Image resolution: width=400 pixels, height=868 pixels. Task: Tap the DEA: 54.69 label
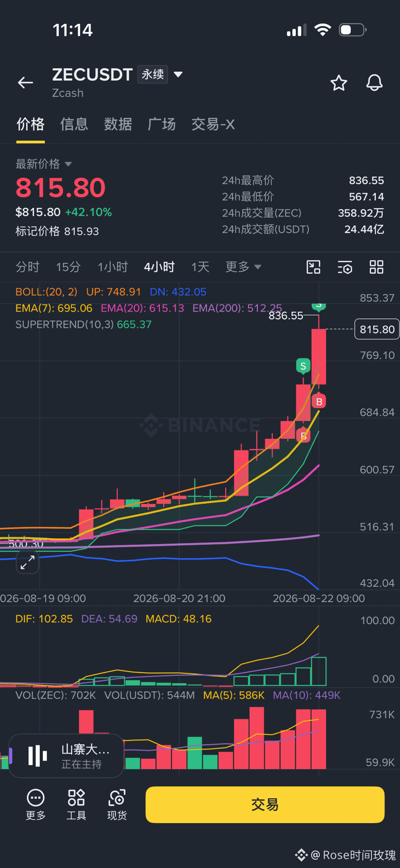coord(109,619)
